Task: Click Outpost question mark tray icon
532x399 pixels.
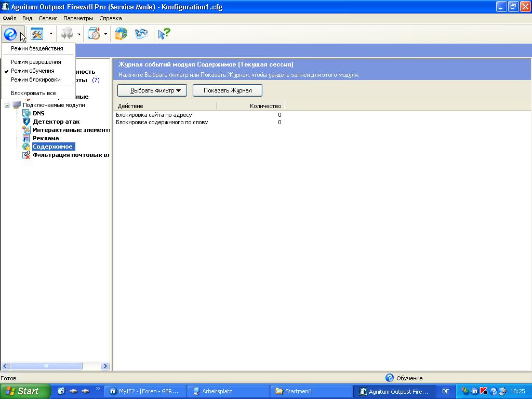Action: [494, 392]
